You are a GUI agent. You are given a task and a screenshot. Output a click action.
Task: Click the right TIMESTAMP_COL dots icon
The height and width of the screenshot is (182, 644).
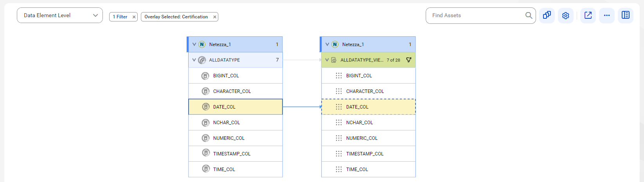coord(339,154)
